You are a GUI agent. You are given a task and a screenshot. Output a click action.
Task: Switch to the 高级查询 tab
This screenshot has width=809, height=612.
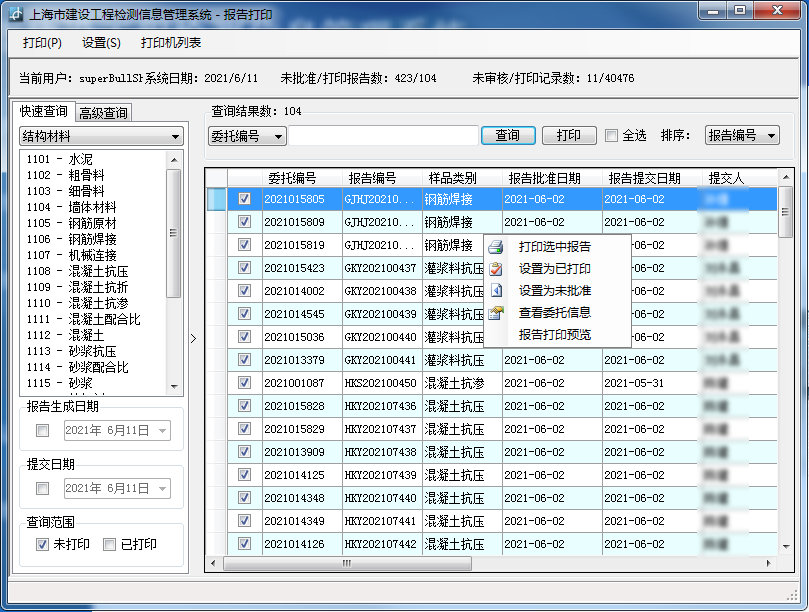tap(105, 113)
